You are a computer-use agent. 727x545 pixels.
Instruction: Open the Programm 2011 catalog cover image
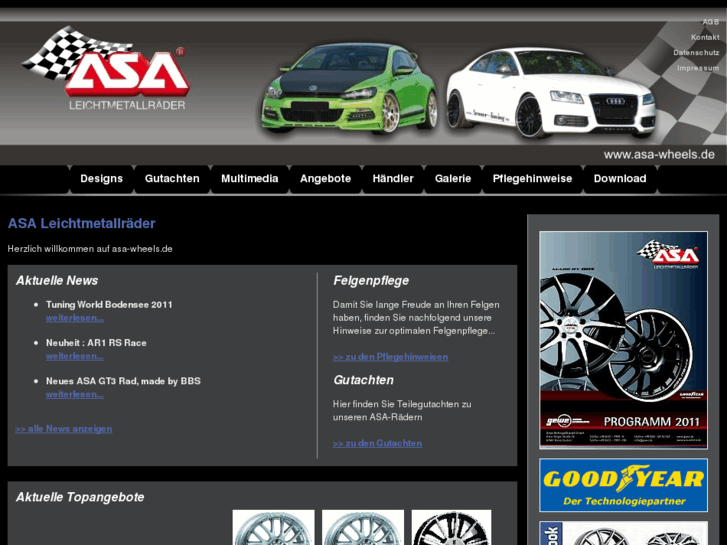[624, 340]
